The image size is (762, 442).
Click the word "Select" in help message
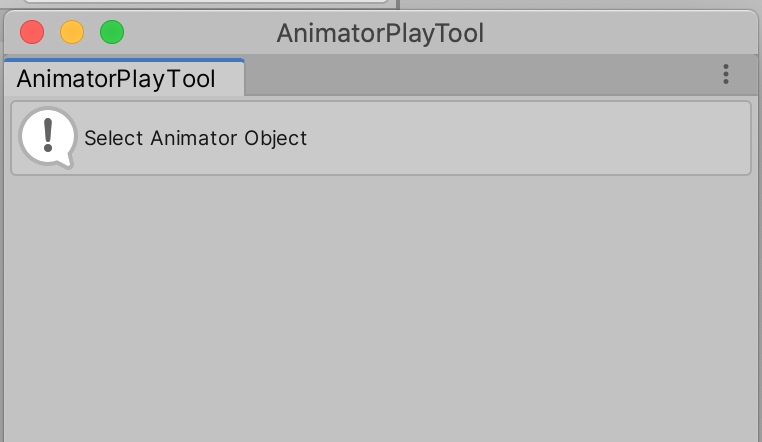tap(114, 138)
